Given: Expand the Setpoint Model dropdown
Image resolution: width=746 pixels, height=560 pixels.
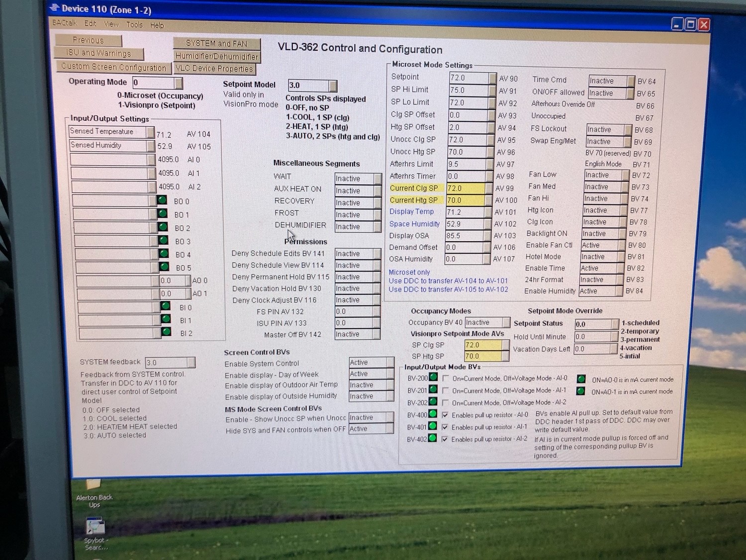Looking at the screenshot, I should [x=333, y=86].
